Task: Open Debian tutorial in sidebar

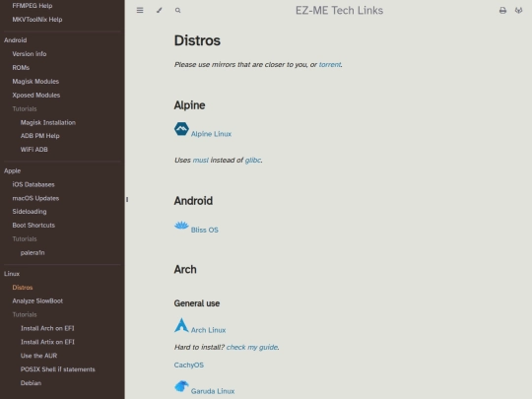Action: pyautogui.click(x=31, y=383)
